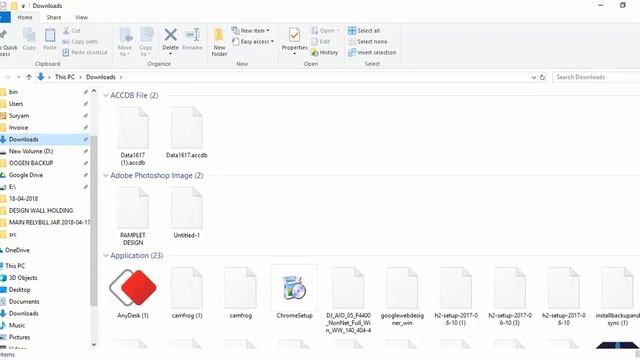Select the DJ_AIO_05_F4400 installer file
This screenshot has height=360, width=640.
[348, 300]
